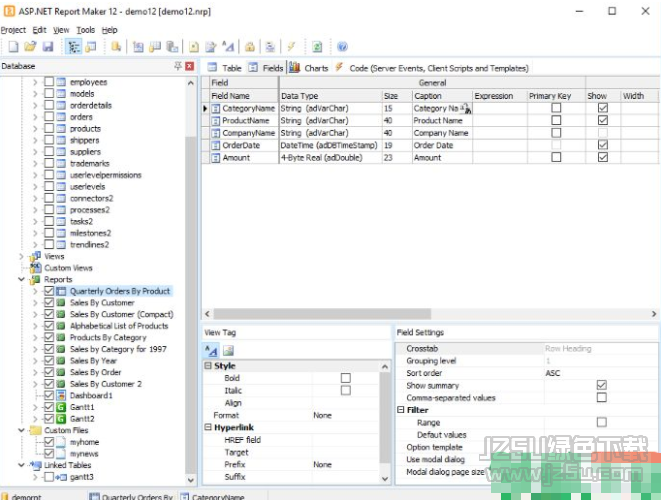The width and height of the screenshot is (661, 500).
Task: Click the database tree scroll down arrow
Action: 191,480
